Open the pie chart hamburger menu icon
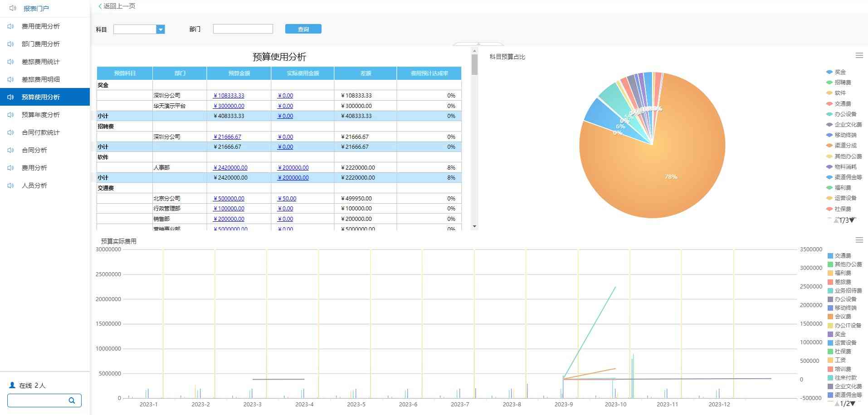This screenshot has width=868, height=415. pyautogui.click(x=859, y=55)
